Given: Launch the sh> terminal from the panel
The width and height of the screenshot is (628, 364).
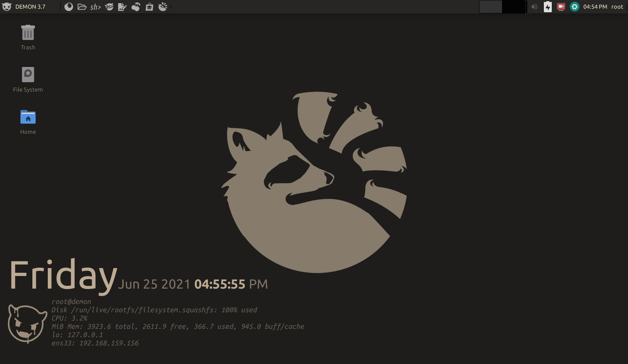Looking at the screenshot, I should coord(96,7).
